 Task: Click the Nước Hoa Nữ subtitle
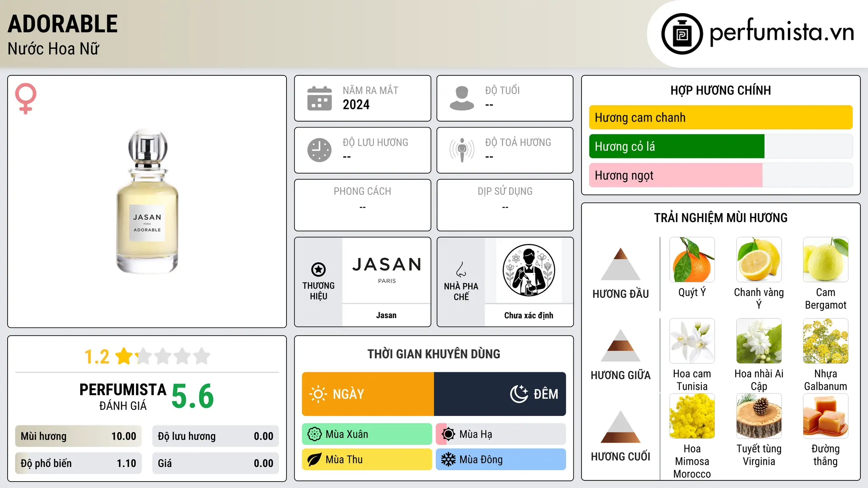[53, 49]
